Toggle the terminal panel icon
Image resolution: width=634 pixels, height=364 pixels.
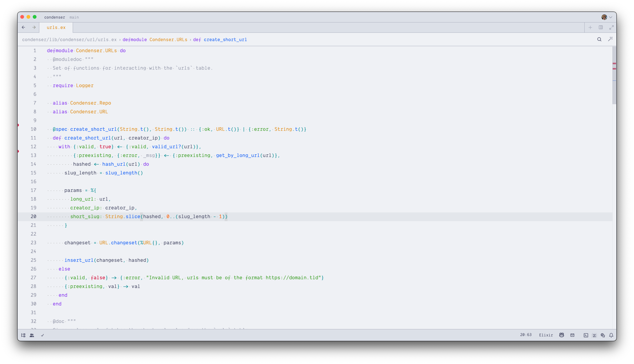pyautogui.click(x=586, y=335)
